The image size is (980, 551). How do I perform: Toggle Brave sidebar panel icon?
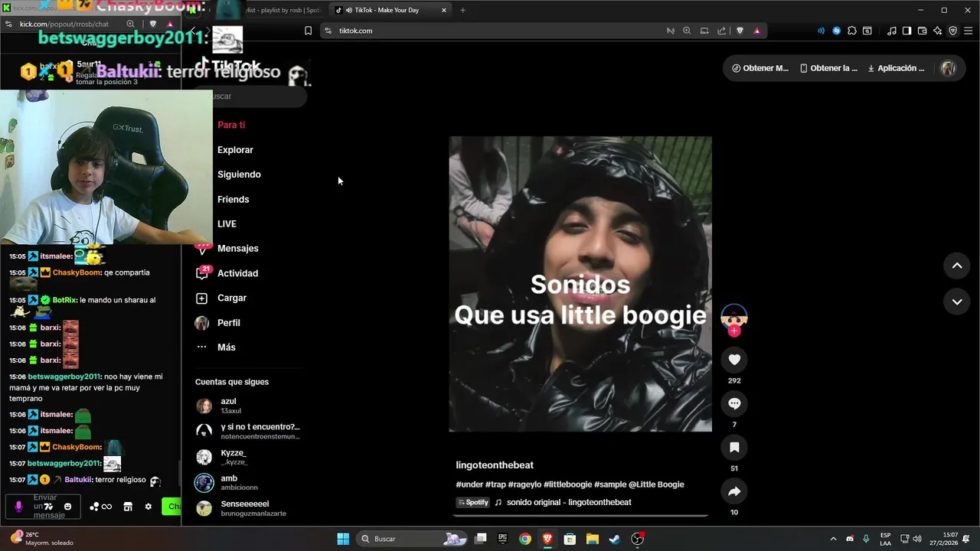pyautogui.click(x=906, y=31)
